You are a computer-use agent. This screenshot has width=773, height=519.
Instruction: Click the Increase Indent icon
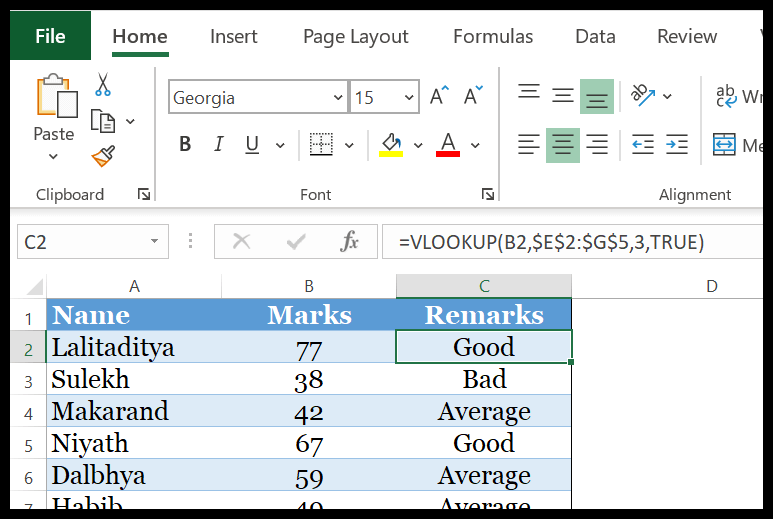point(677,145)
